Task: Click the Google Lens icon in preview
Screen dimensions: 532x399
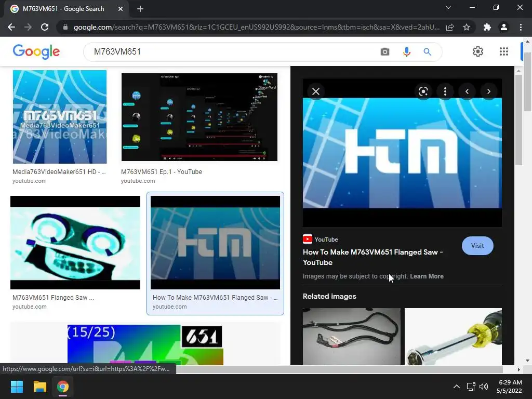Action: coord(423,91)
